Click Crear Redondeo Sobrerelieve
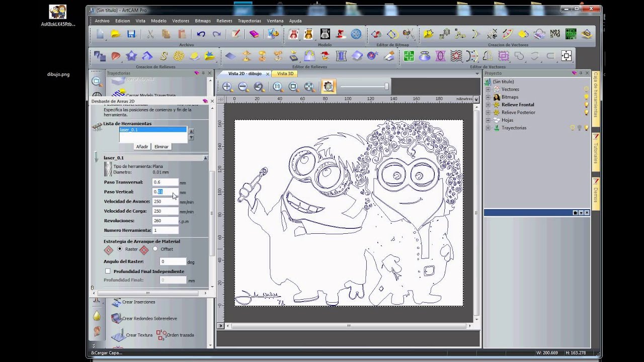 (144, 318)
